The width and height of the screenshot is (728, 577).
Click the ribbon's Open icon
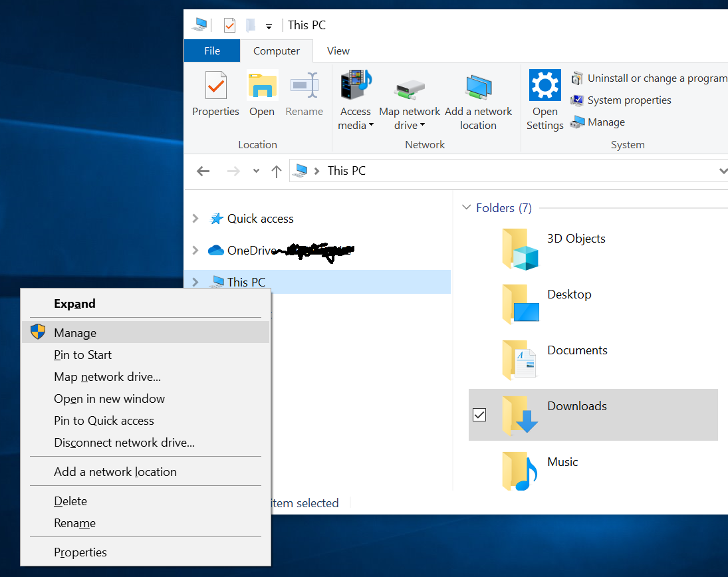pyautogui.click(x=262, y=86)
